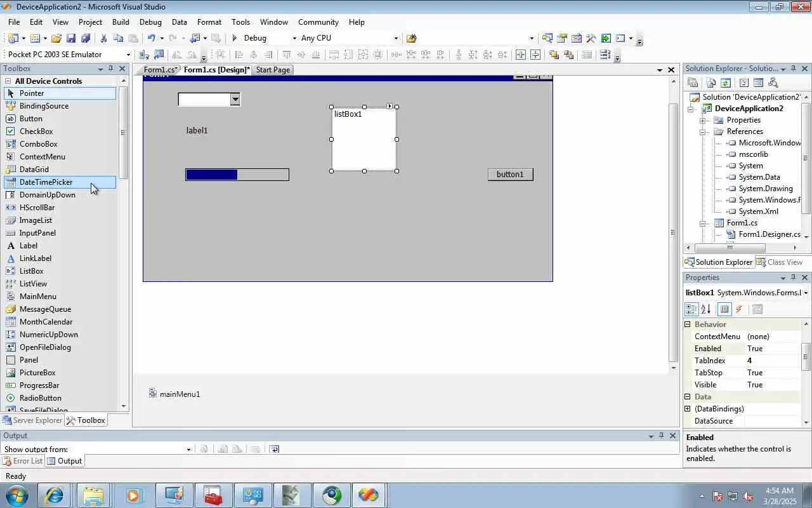The image size is (812, 508).
Task: Click Center Vertically layout icon
Action: click(x=535, y=55)
